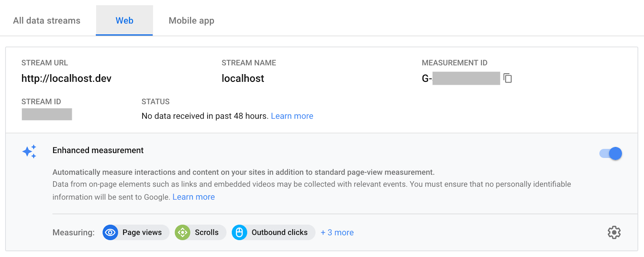Viewport: 644px width, 257px height.
Task: Click the Enhanced measurement sparkle icon
Action: (x=29, y=151)
